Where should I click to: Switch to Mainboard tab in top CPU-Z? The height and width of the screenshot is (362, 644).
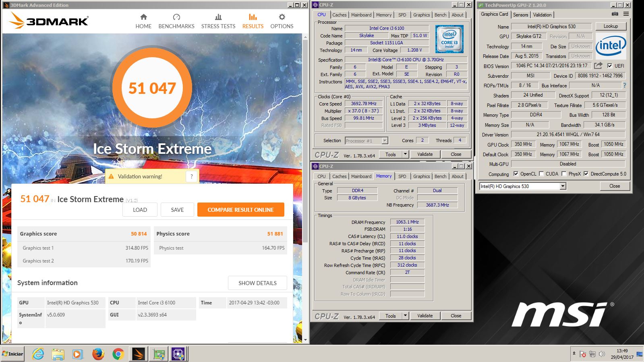[361, 15]
